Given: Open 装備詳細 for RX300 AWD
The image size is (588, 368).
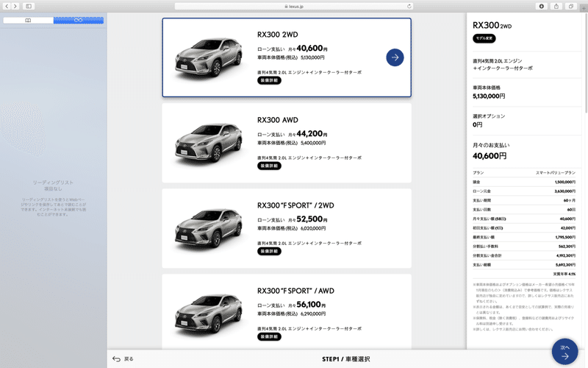Looking at the screenshot, I should coord(269,166).
